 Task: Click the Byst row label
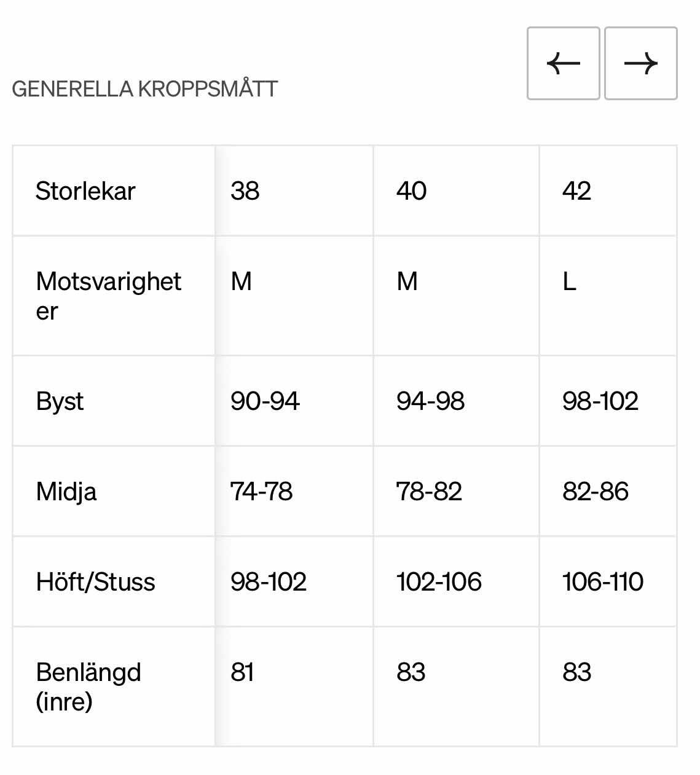point(60,402)
